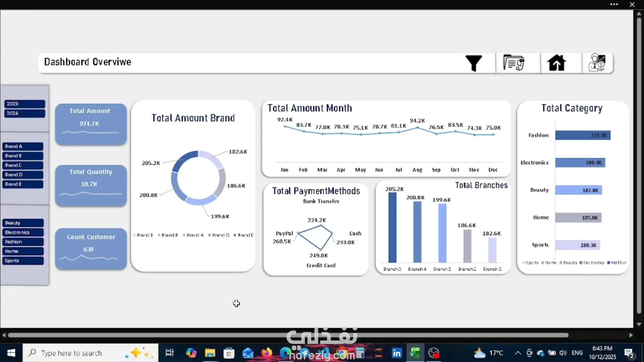The height and width of the screenshot is (362, 644).
Task: Toggle the 2024 year slicer
Action: click(x=24, y=113)
